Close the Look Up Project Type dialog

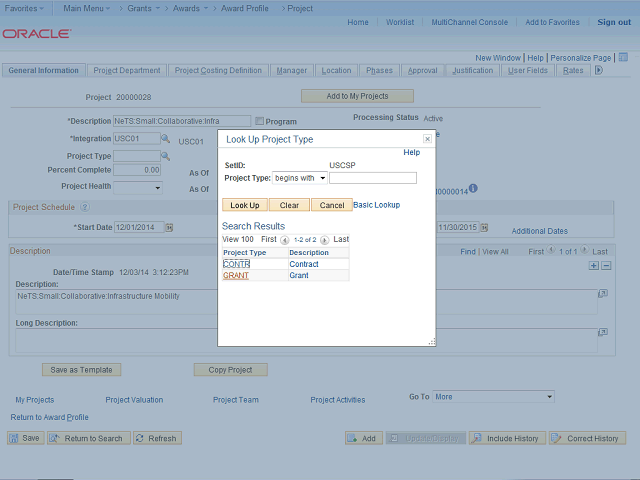[x=428, y=139]
